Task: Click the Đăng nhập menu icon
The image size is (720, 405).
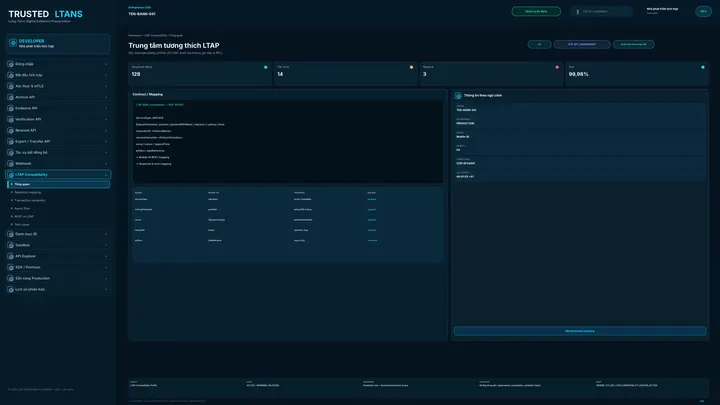Action: click(x=11, y=64)
